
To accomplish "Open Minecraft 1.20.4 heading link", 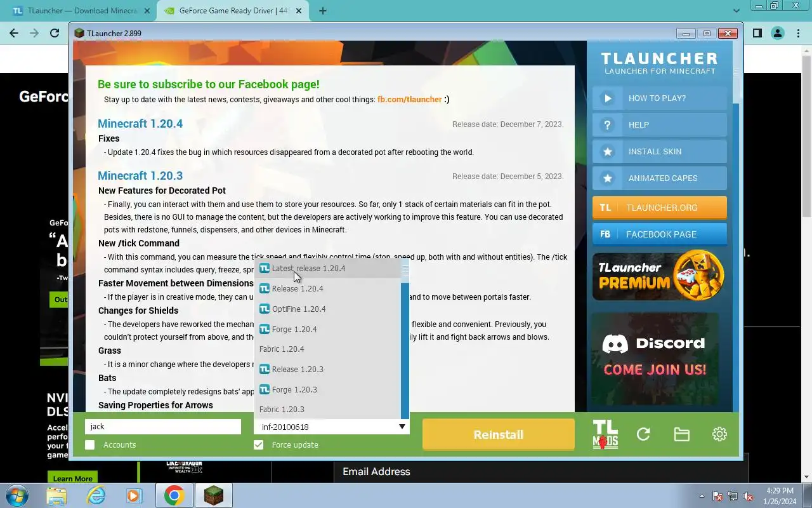I will tap(140, 124).
